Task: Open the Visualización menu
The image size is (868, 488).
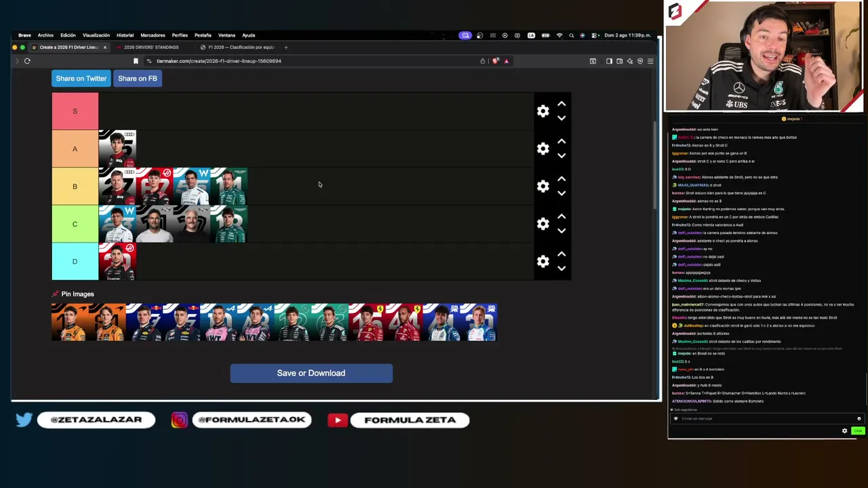Action: click(96, 35)
